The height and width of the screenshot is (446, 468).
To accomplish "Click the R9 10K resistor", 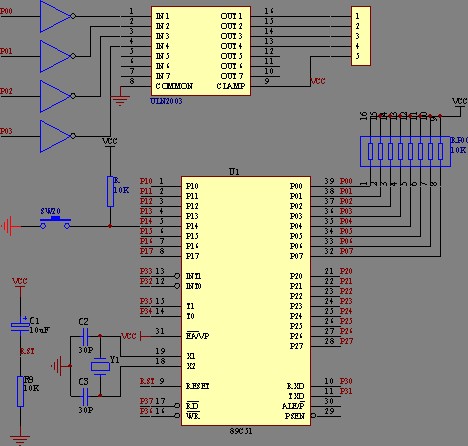I will point(20,392).
